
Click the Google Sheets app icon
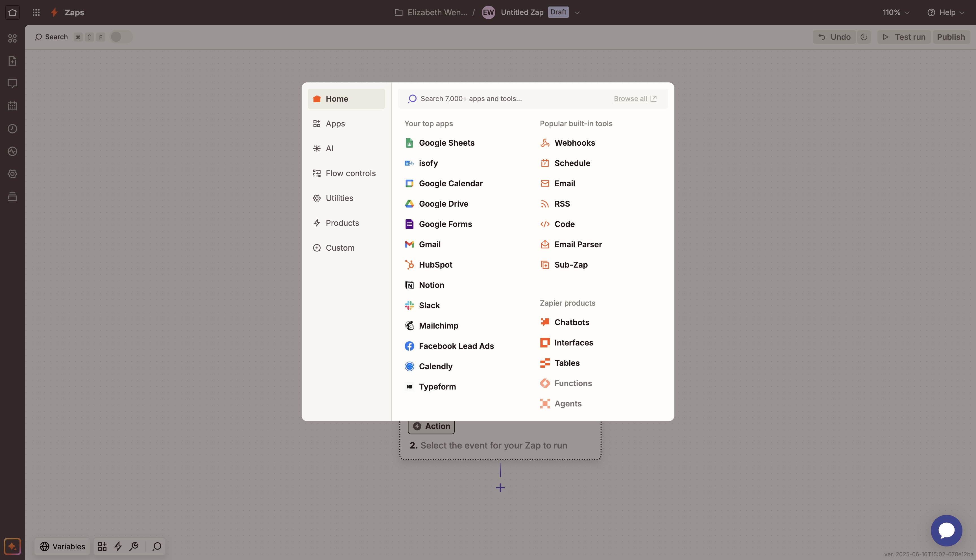click(x=409, y=143)
